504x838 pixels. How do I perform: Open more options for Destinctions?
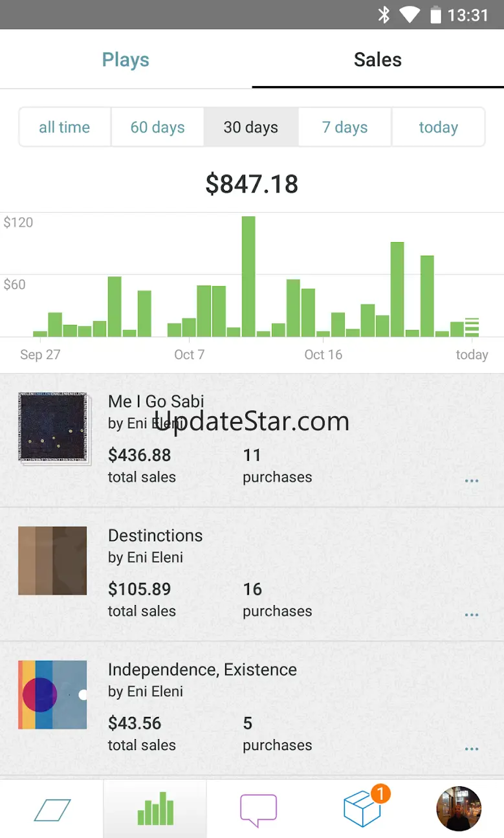472,615
